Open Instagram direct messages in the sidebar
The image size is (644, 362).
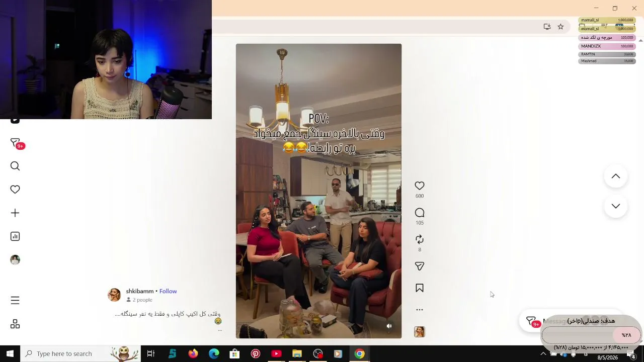click(x=15, y=143)
